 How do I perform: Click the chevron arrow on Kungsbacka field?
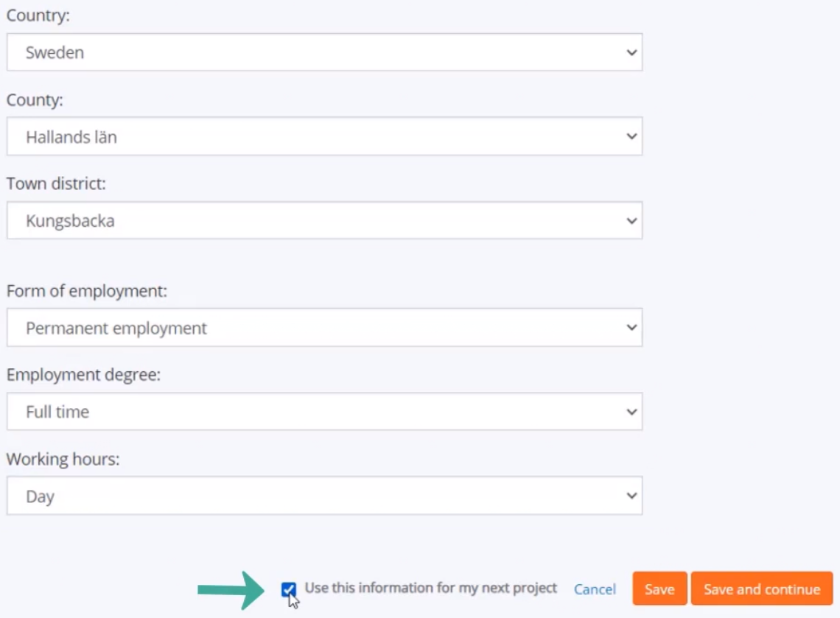631,221
